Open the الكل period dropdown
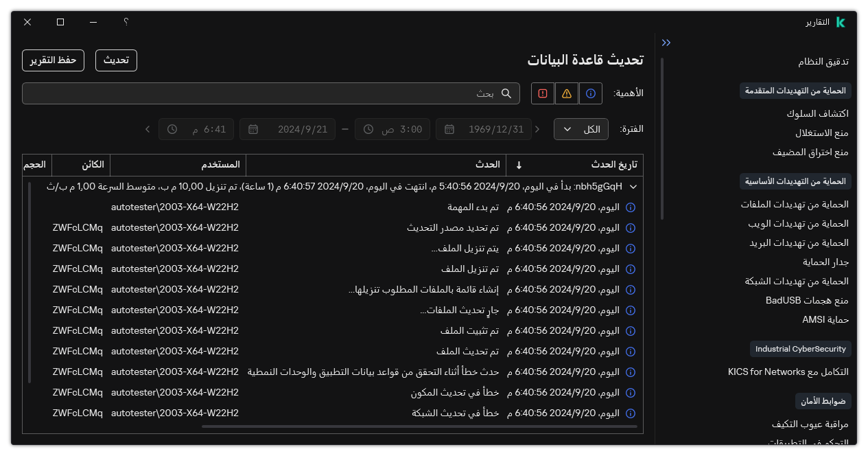Image resolution: width=868 pixels, height=456 pixels. pyautogui.click(x=580, y=129)
